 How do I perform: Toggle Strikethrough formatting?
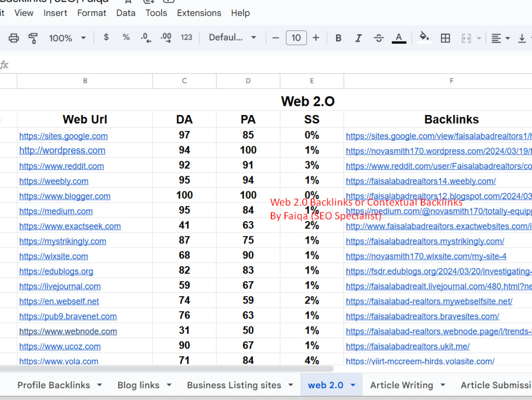[379, 38]
